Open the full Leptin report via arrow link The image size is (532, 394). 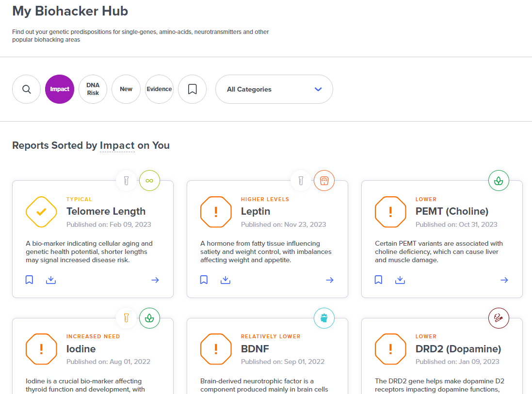point(330,280)
